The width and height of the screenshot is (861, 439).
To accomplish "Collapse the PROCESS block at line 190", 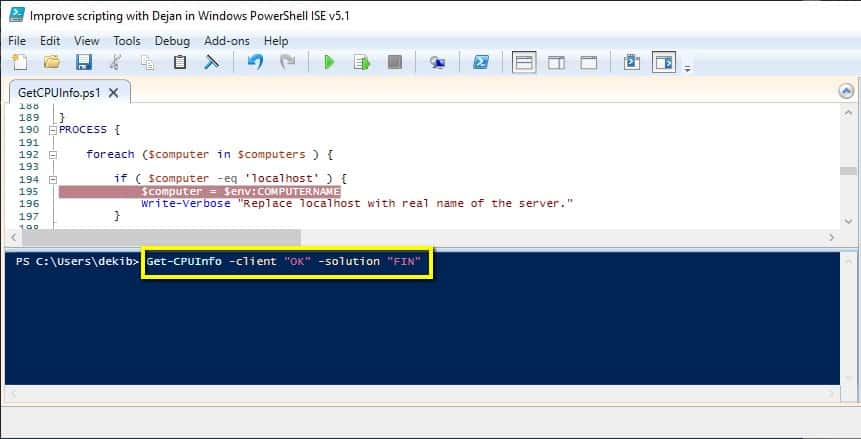I will [53, 130].
